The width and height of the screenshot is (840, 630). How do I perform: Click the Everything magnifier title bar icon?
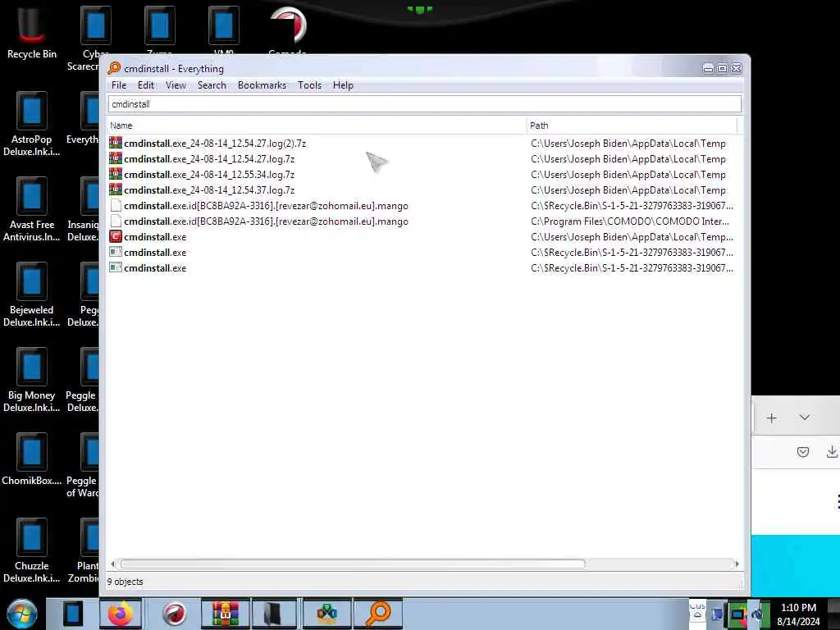(x=114, y=68)
